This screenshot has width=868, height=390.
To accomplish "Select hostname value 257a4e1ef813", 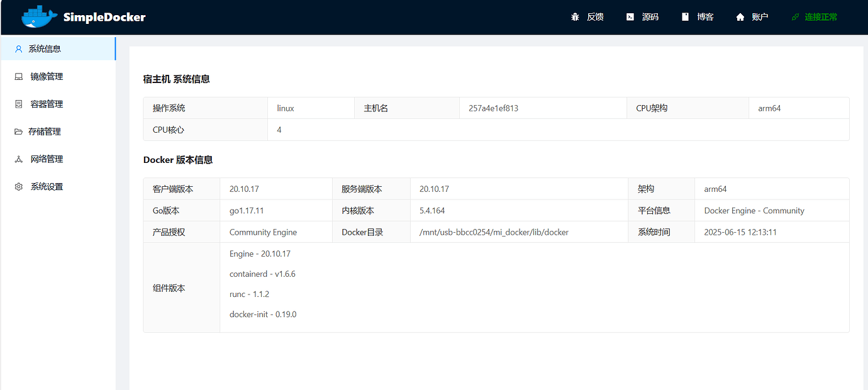I will pos(543,108).
